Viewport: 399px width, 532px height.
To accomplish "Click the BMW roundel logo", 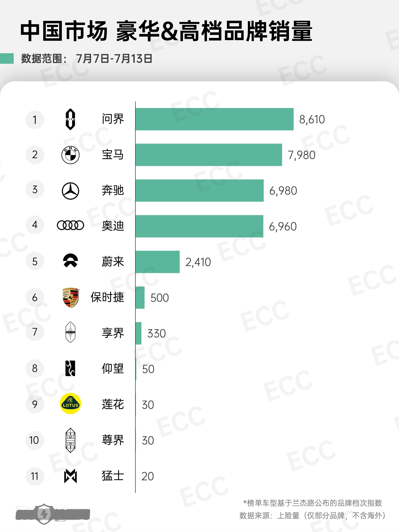I will pos(70,155).
